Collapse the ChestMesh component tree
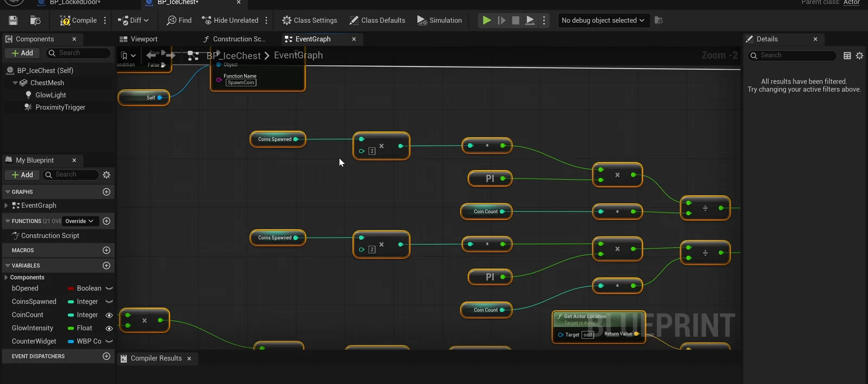 pos(15,83)
